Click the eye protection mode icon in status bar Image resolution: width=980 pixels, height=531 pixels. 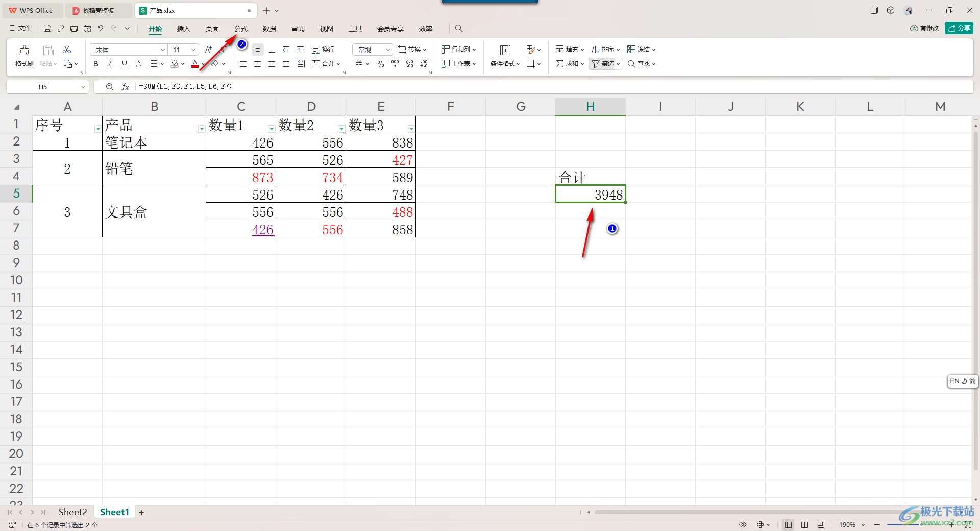tap(743, 525)
